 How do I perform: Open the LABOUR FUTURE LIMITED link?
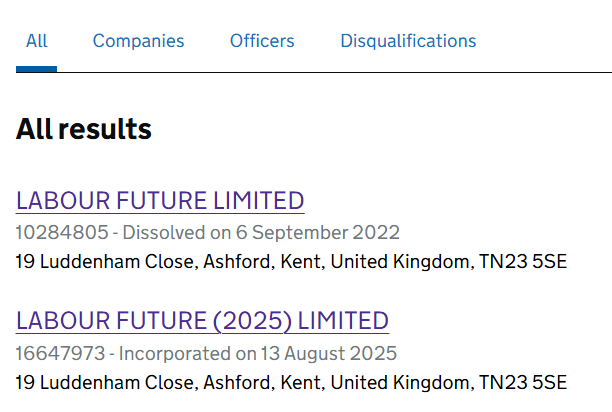point(160,201)
